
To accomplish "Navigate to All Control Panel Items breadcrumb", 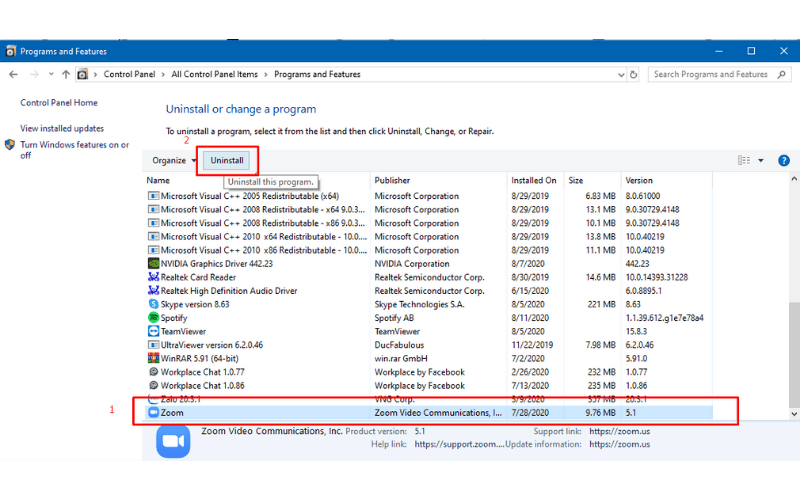I will tap(214, 74).
